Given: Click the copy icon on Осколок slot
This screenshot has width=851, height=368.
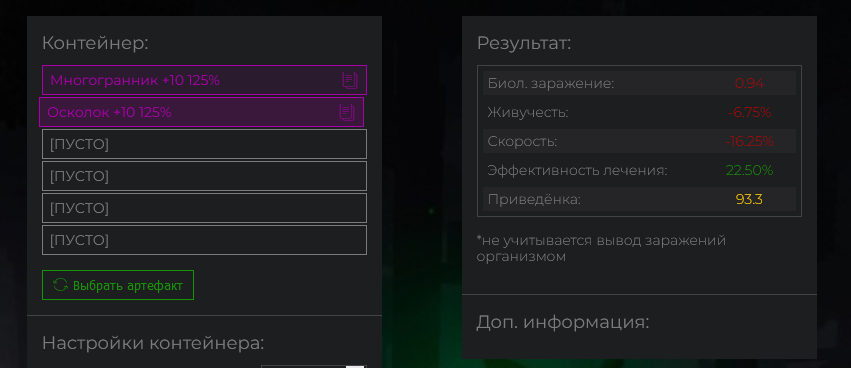Looking at the screenshot, I should (347, 112).
